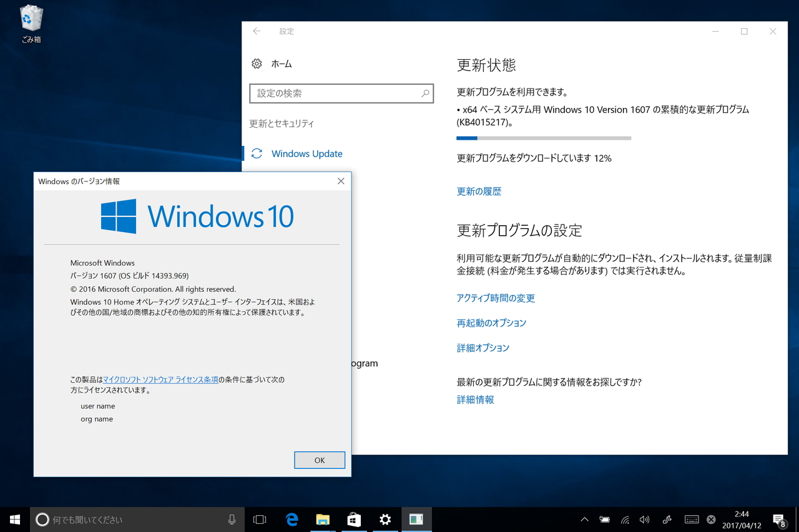Click the search magnifier in Settings search box

(x=424, y=94)
